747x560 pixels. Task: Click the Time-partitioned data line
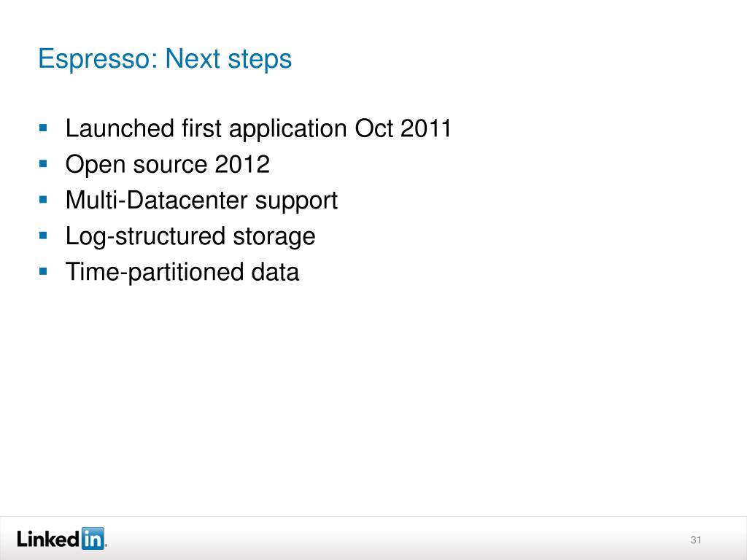pyautogui.click(x=182, y=273)
